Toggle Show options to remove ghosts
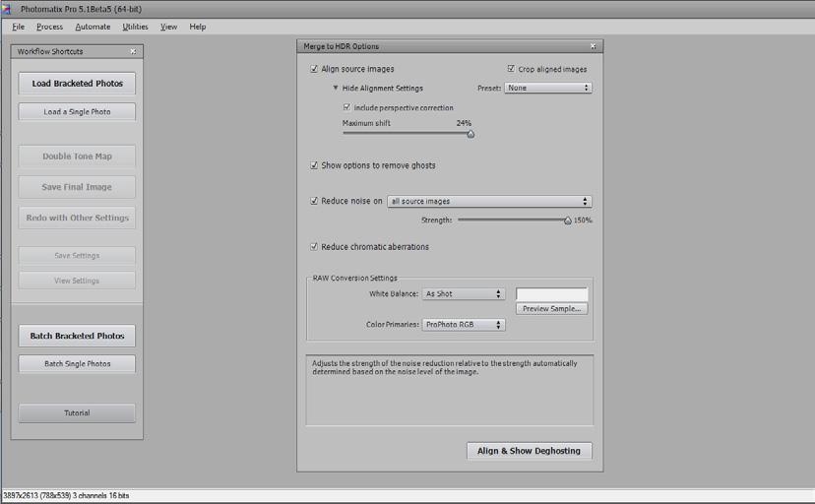The height and width of the screenshot is (504, 815). click(314, 165)
